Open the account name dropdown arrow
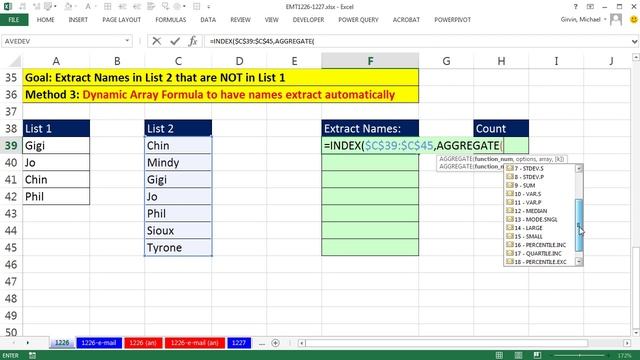This screenshot has width=640, height=360. tap(605, 19)
